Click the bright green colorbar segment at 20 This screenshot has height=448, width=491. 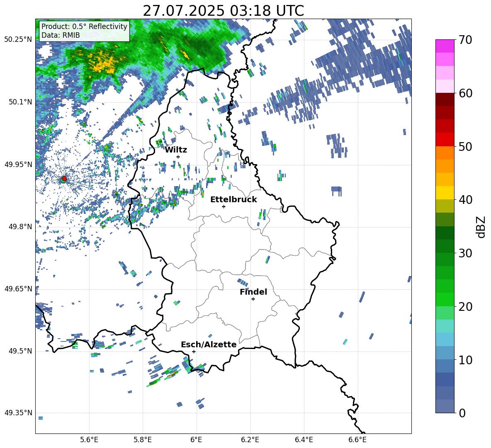(x=445, y=300)
